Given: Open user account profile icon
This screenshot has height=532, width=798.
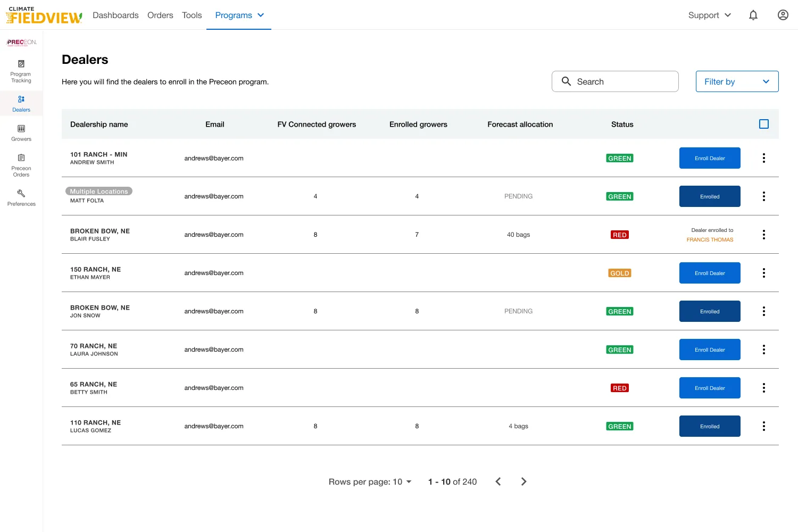Looking at the screenshot, I should click(x=783, y=15).
